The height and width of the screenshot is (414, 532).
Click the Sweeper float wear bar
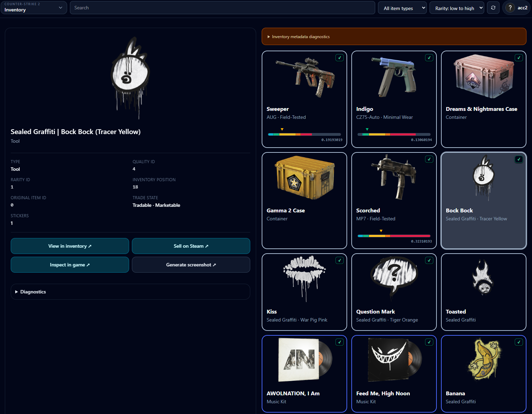(305, 134)
